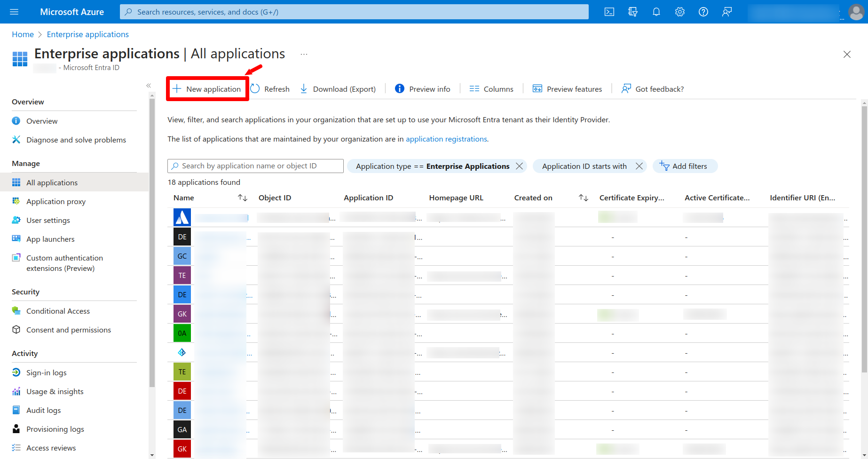
Task: Open the Settings gear in top bar
Action: [x=679, y=12]
